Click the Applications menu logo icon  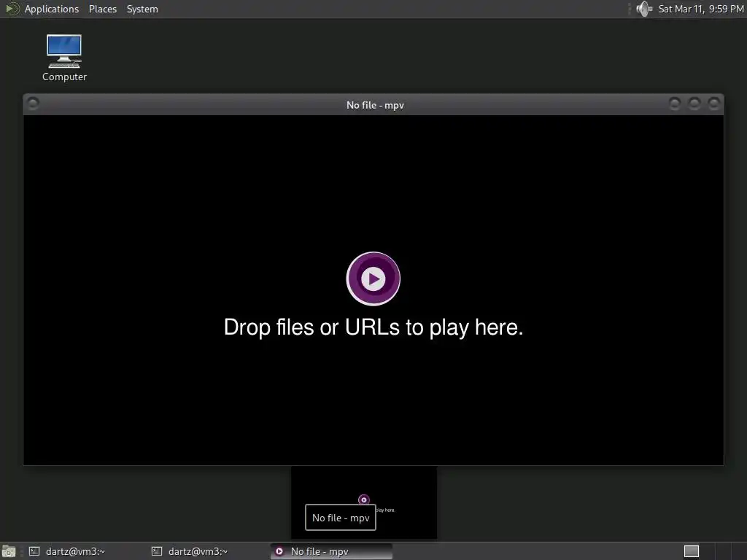pyautogui.click(x=12, y=9)
